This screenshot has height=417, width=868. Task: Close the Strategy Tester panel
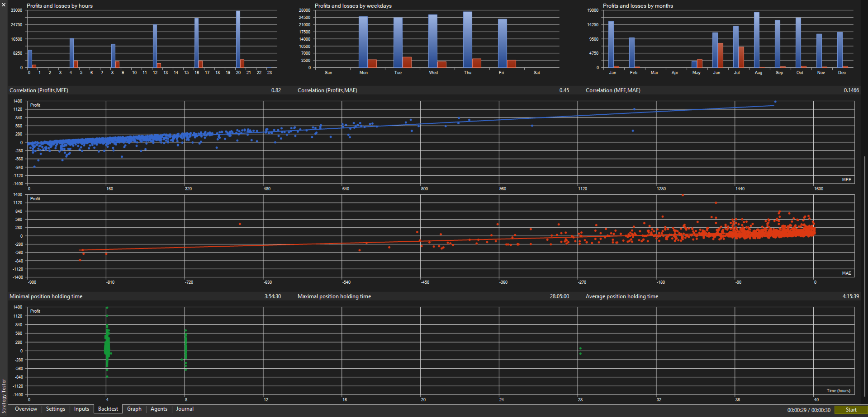pyautogui.click(x=4, y=4)
